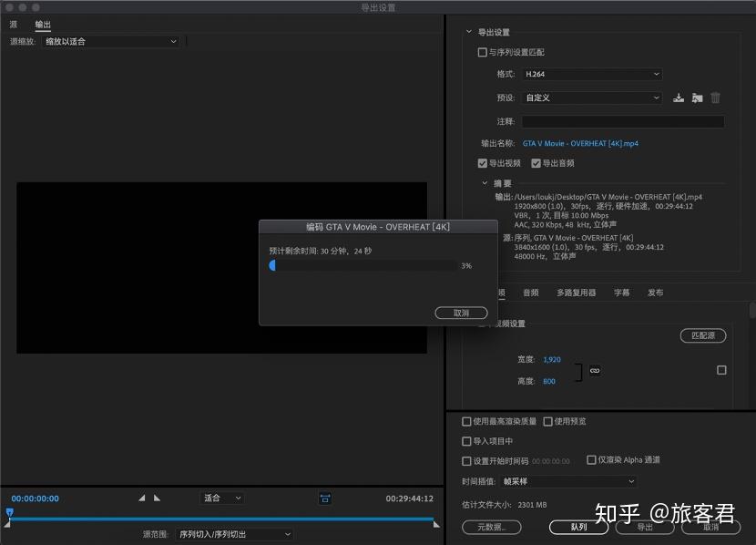Image resolution: width=756 pixels, height=545 pixels.
Task: Click the blue playhead on the timeline
Action: (9, 513)
